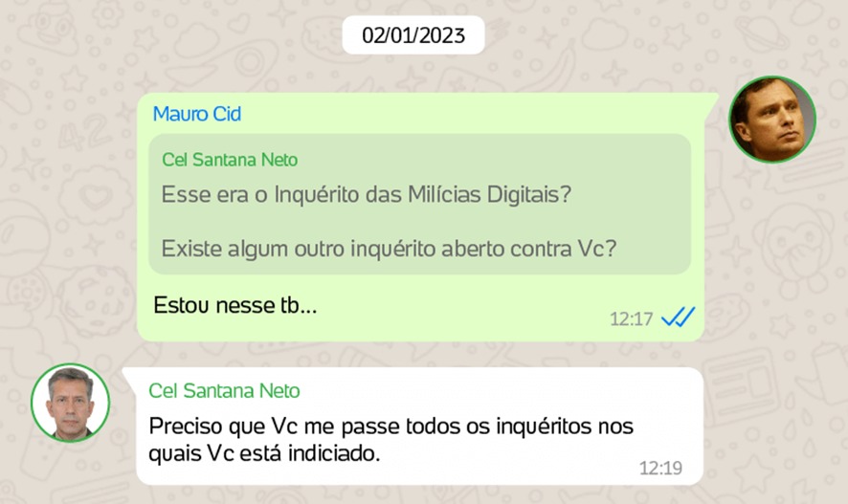Viewport: 848px width, 504px height.
Task: Click the Mauro Cid sender name
Action: [x=197, y=114]
